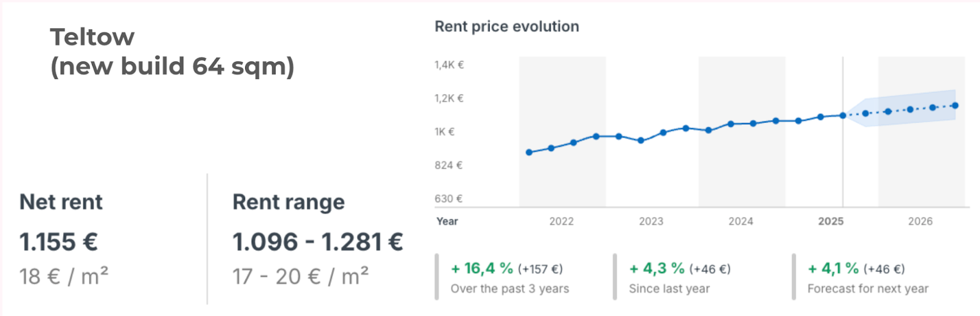The height and width of the screenshot is (316, 980).
Task: Click the 2024 axis label
Action: point(741,221)
